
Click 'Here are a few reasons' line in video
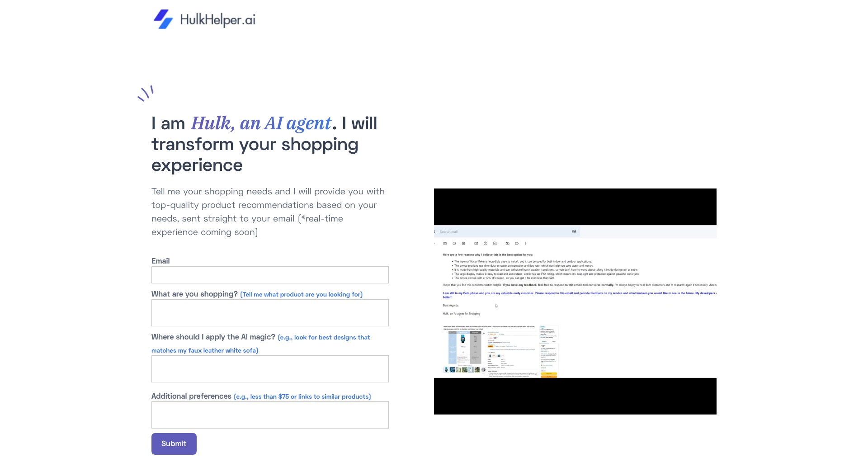click(x=488, y=254)
